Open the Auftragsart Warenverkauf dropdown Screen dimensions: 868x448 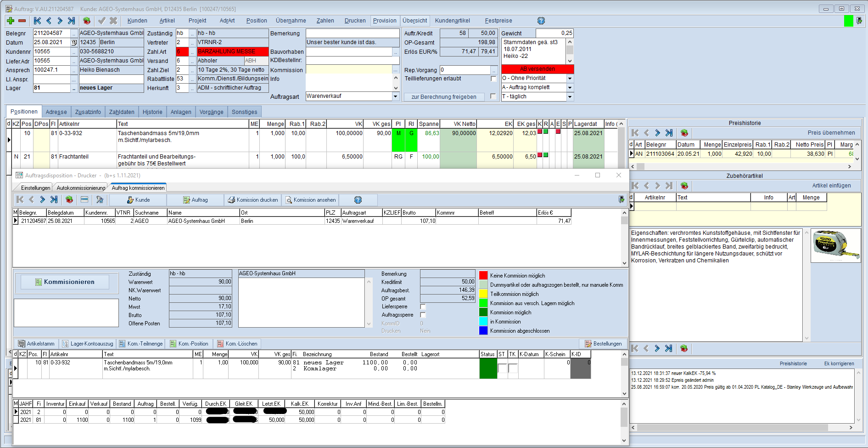(x=395, y=96)
